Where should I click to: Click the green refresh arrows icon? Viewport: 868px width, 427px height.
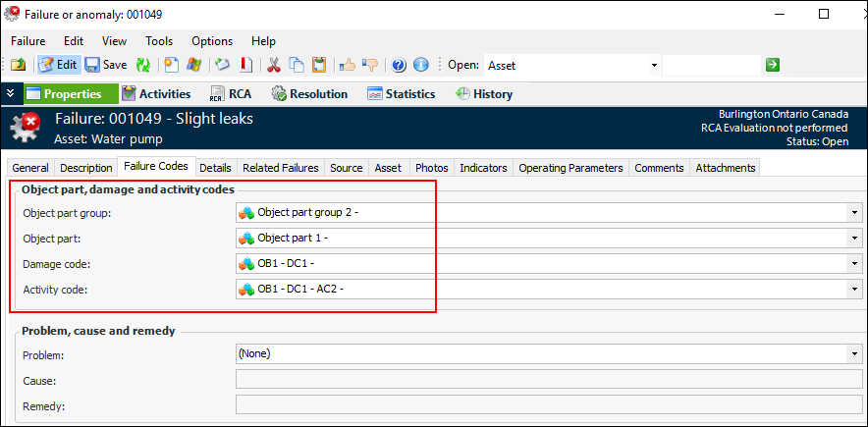coord(143,65)
